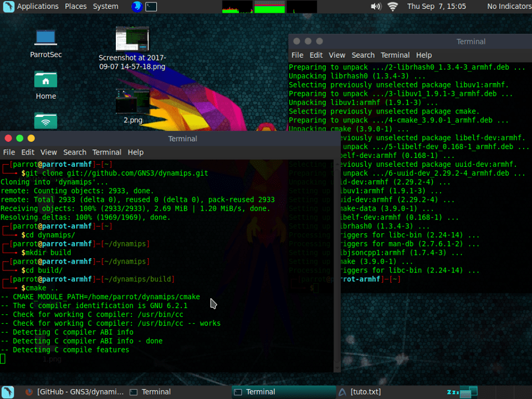Viewport: 532px width, 399px height.
Task: Click the 'Resolving deltas: 100%' output line
Action: coord(85,217)
